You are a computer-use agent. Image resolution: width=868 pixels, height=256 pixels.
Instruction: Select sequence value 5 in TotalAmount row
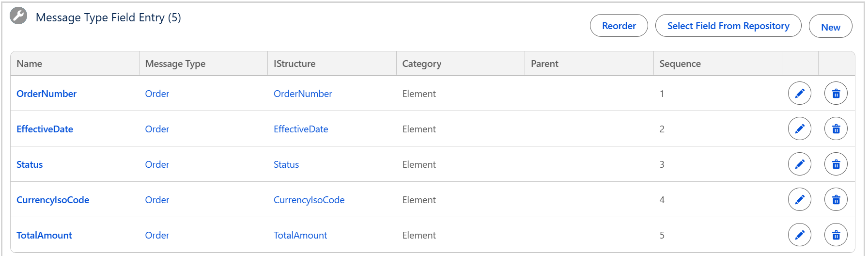click(x=662, y=235)
